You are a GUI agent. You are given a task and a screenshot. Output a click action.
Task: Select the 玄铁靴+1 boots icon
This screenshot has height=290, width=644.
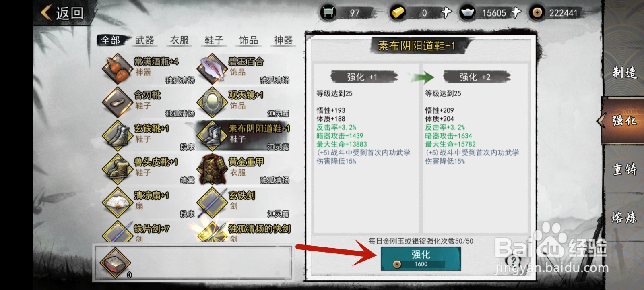pos(117,135)
